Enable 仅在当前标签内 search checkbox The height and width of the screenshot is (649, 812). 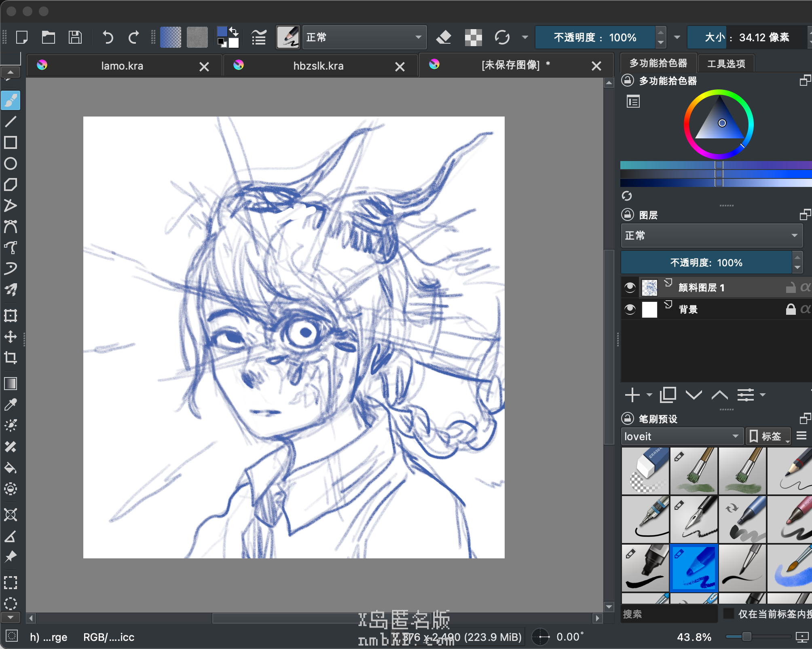(x=728, y=614)
